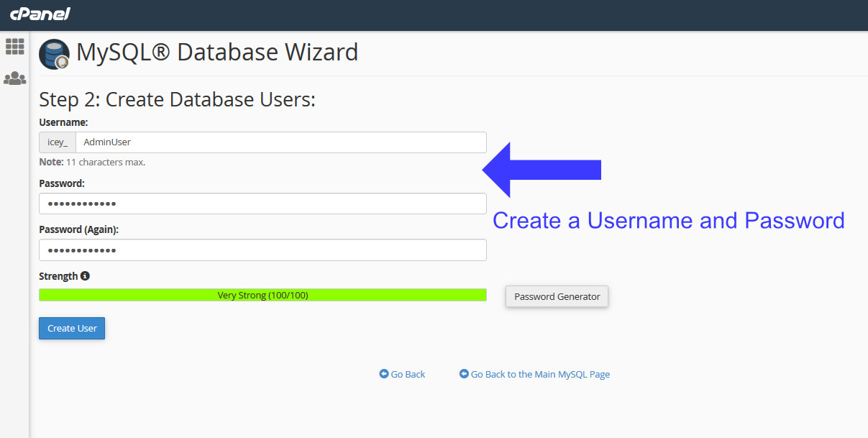This screenshot has height=438, width=868.
Task: Focus the Username input field
Action: [280, 142]
